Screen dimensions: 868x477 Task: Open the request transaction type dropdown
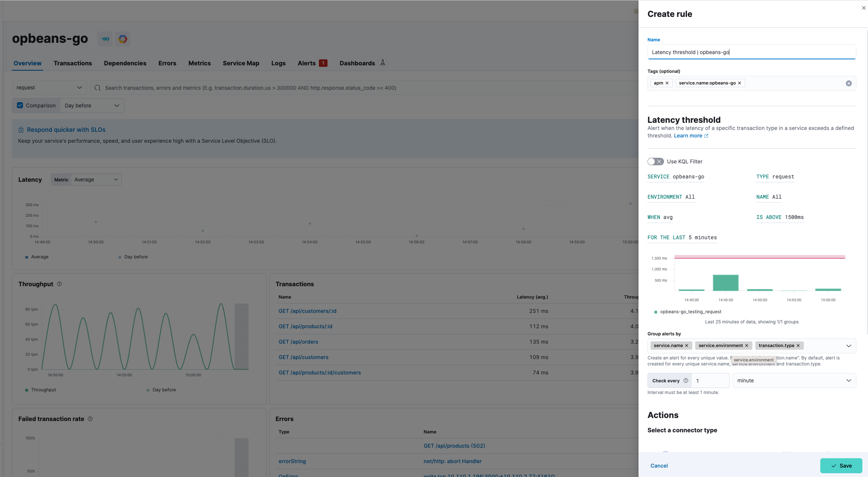[x=49, y=88]
